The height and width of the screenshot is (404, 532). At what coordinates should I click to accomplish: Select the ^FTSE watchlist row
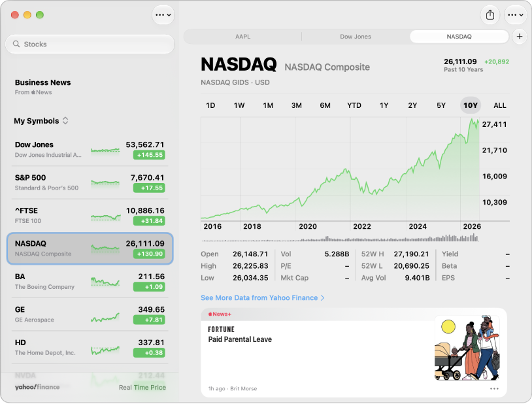click(90, 216)
